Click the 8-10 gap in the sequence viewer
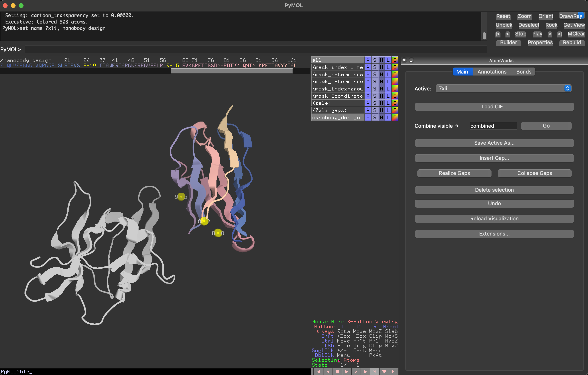This screenshot has height=375, width=588. click(89, 65)
